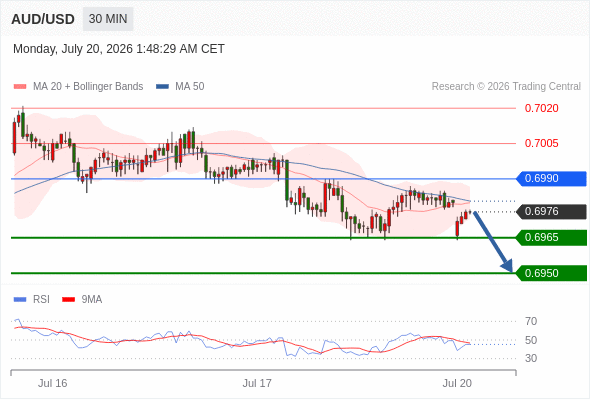
Task: Click the blue downward forecast arrow
Action: (x=493, y=242)
